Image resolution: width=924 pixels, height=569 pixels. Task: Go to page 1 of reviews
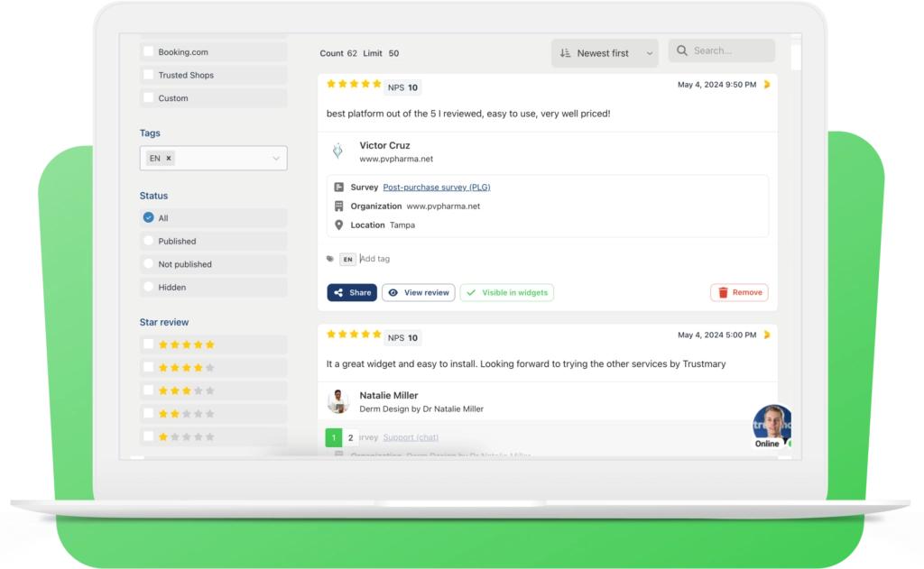334,437
